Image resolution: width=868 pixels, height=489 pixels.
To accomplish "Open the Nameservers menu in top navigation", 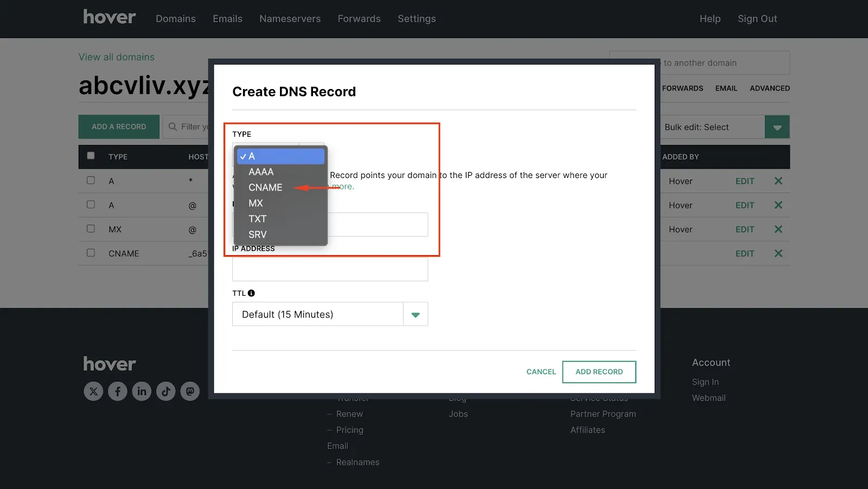I will pyautogui.click(x=290, y=18).
